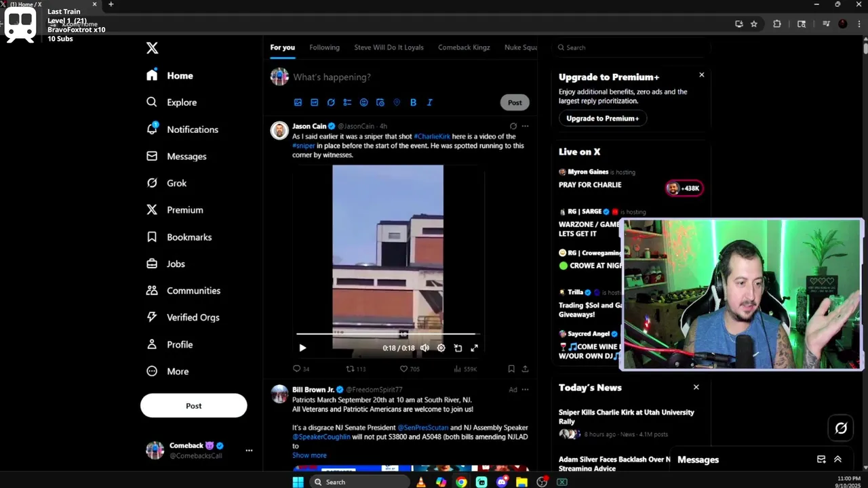868x488 pixels.
Task: Add a GIF in the composer
Action: tap(314, 102)
